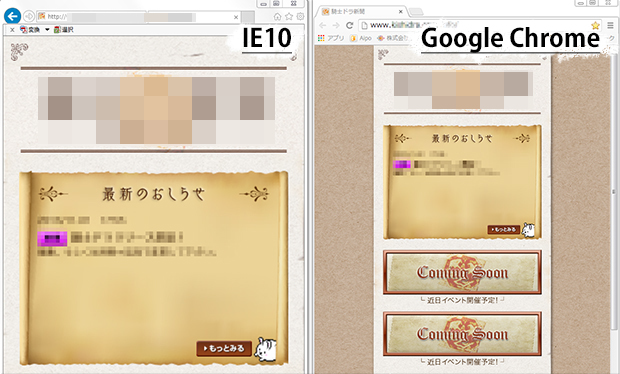
Task: Open the Aipo bookmark in Chrome
Action: tap(361, 38)
